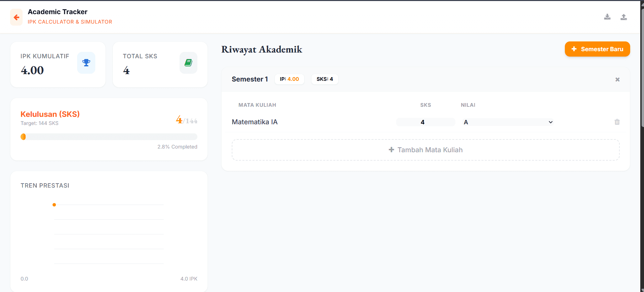Click the SKS: 4 badge in Semester 1

point(325,79)
